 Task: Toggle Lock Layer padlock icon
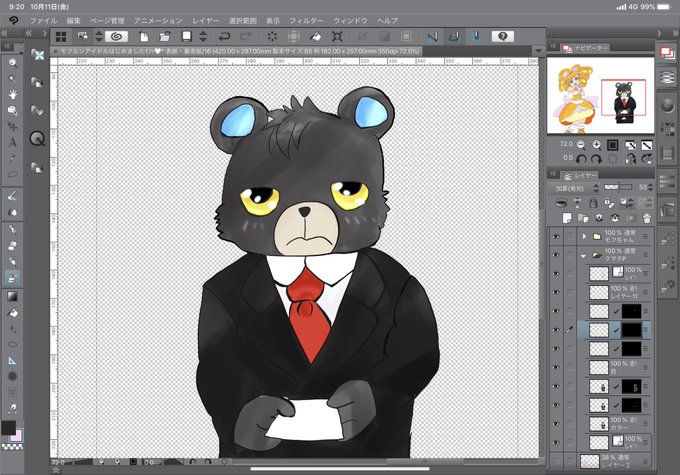point(593,203)
